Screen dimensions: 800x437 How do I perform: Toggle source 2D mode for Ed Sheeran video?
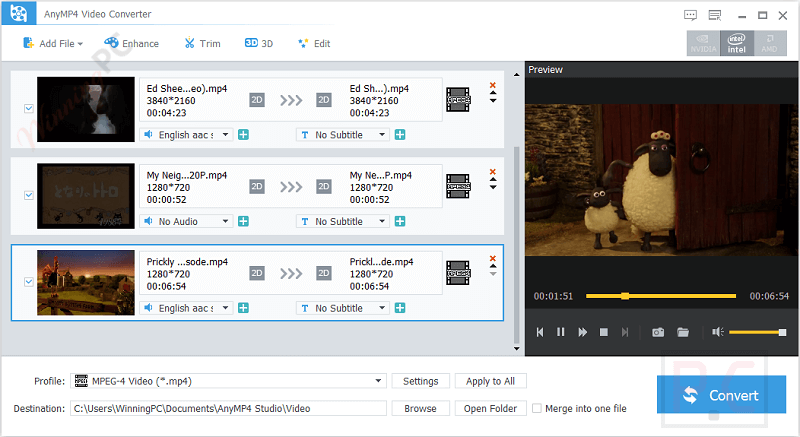click(x=257, y=100)
